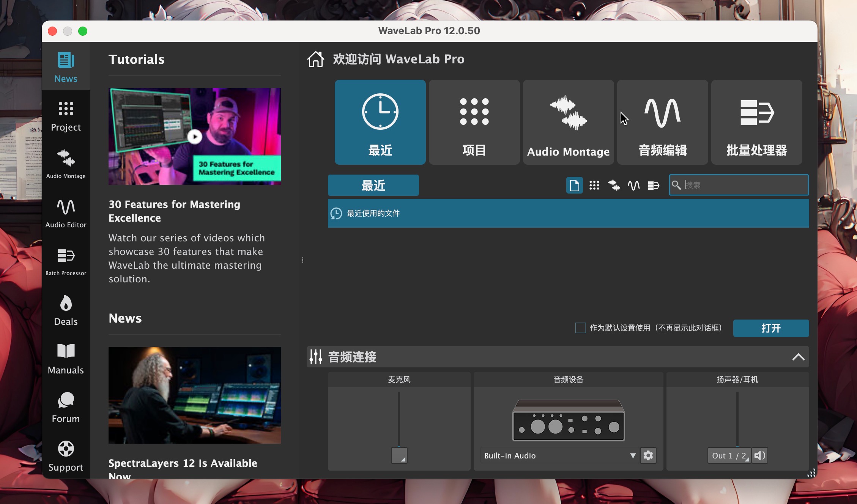
Task: Click the audio interface device image
Action: (x=568, y=421)
